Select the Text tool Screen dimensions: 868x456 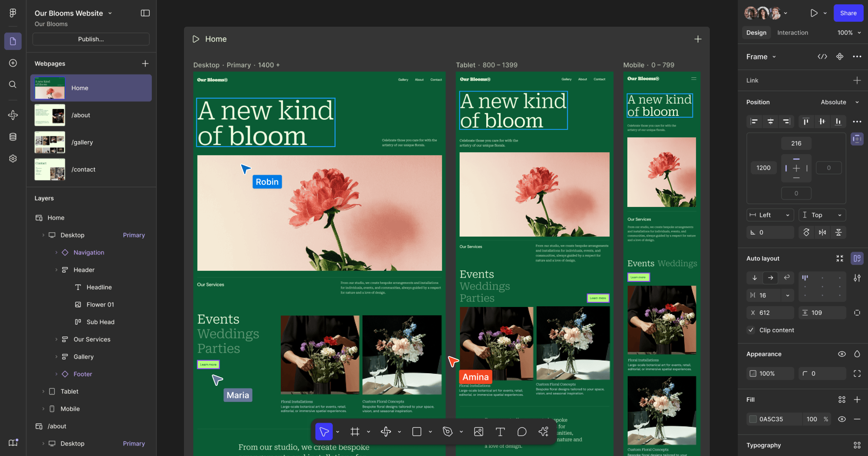500,432
